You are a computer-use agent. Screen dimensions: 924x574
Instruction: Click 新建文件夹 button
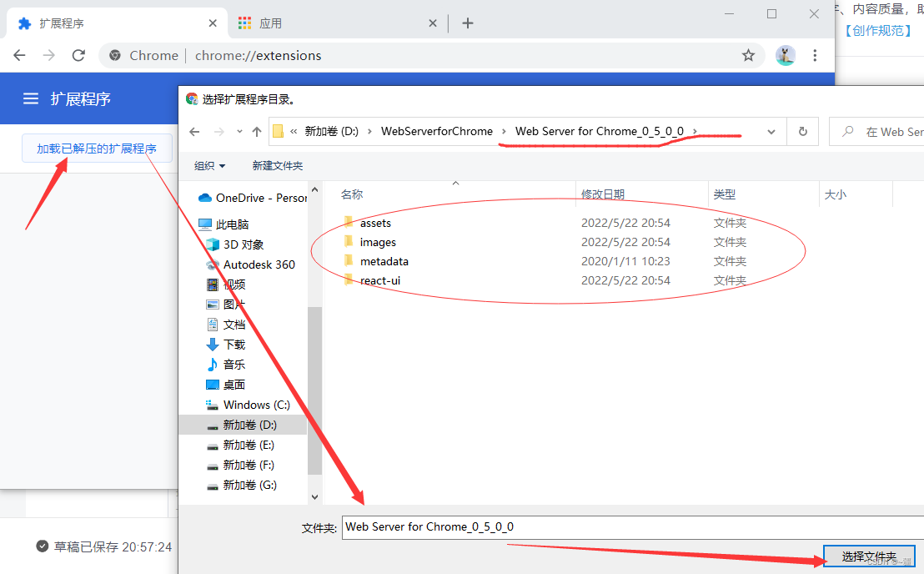tap(278, 165)
